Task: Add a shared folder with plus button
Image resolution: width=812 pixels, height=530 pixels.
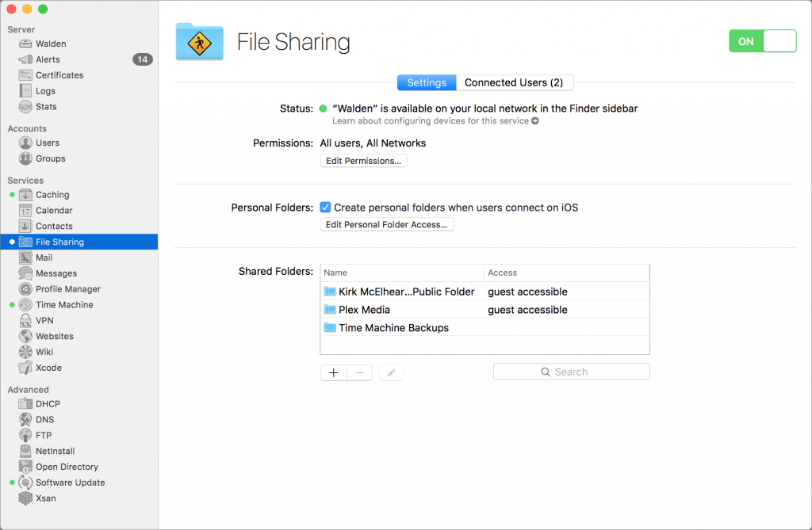Action: pyautogui.click(x=334, y=372)
